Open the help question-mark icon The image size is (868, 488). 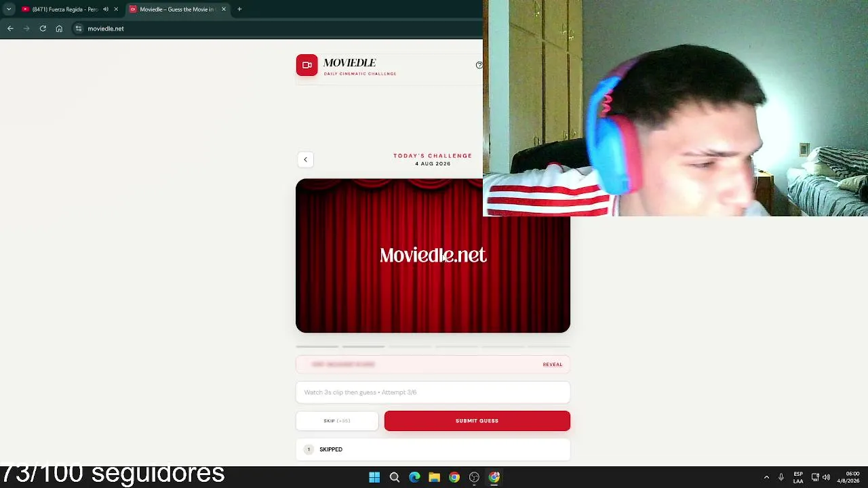click(479, 65)
